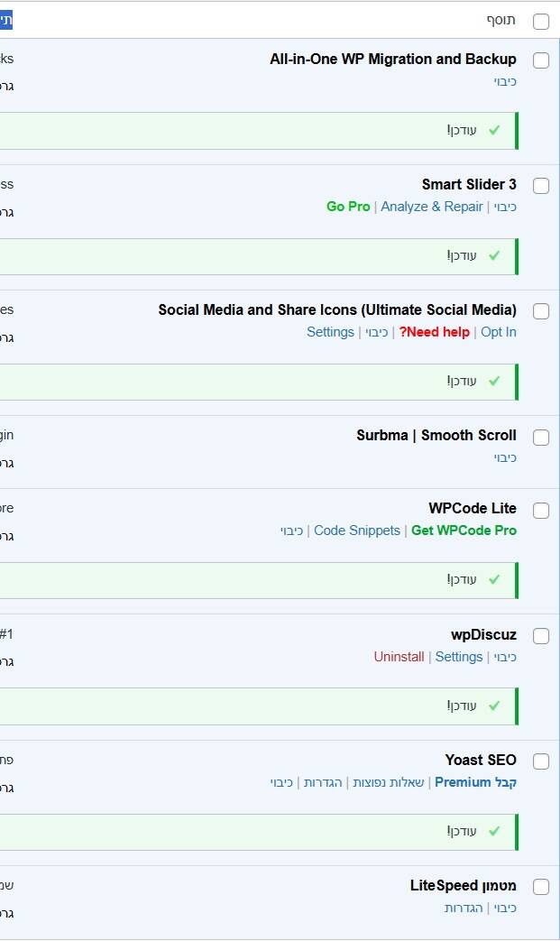Open wpDiscuz Settings link

[x=459, y=657]
